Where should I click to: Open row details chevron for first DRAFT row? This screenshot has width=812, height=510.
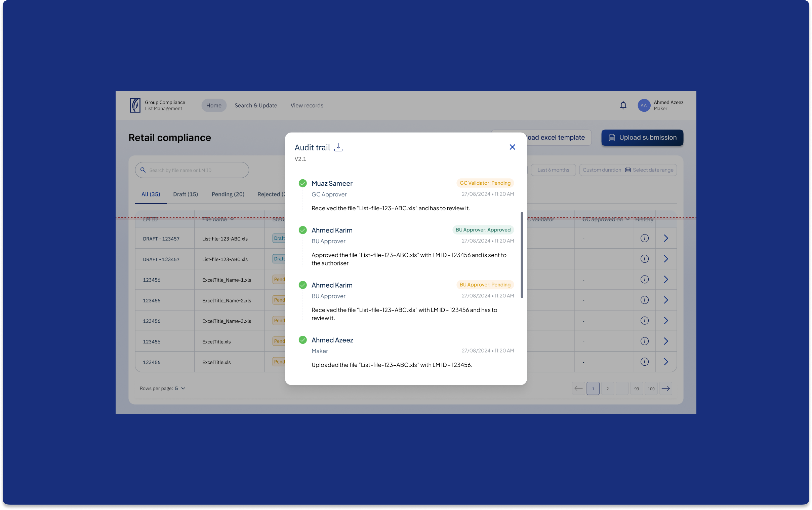click(666, 238)
